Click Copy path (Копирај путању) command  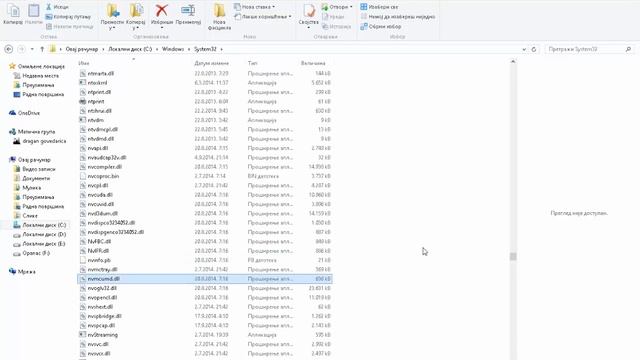[69, 17]
